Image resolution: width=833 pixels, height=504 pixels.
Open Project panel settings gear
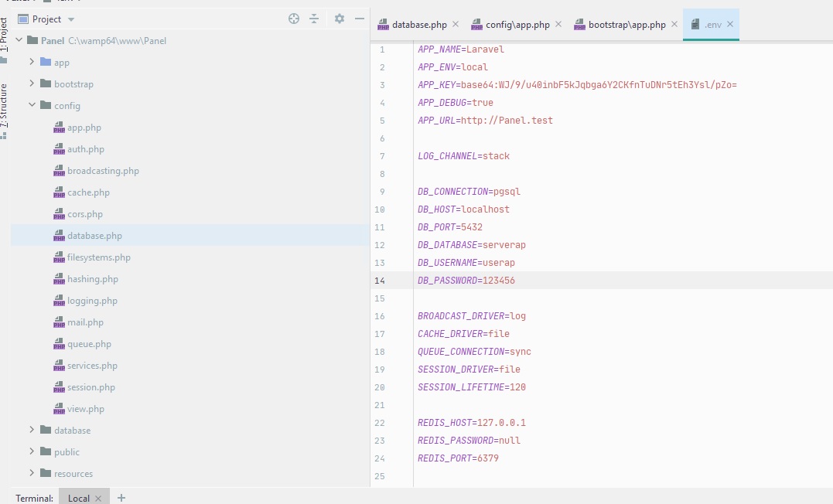click(x=339, y=19)
